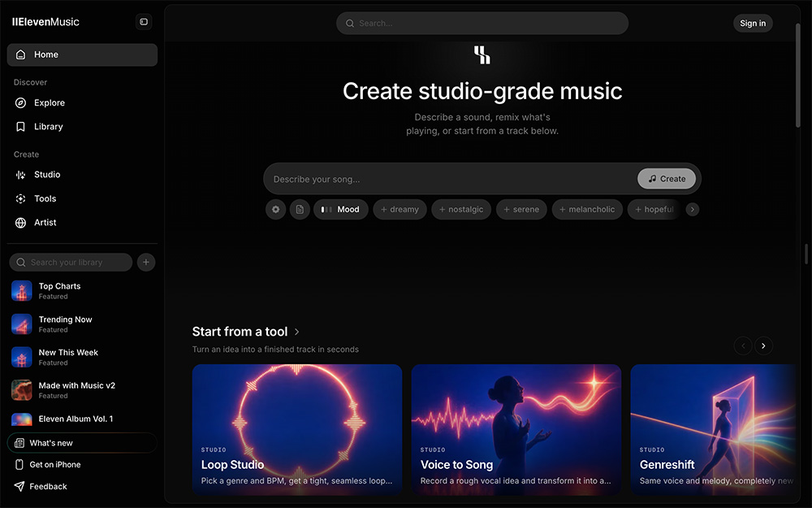Click the Artist globe icon
The width and height of the screenshot is (812, 508).
click(21, 223)
